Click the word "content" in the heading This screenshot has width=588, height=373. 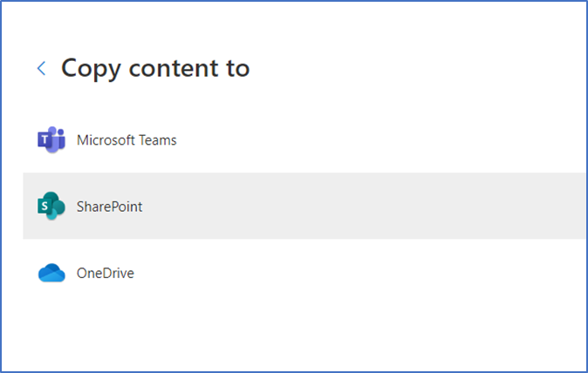[x=174, y=69]
